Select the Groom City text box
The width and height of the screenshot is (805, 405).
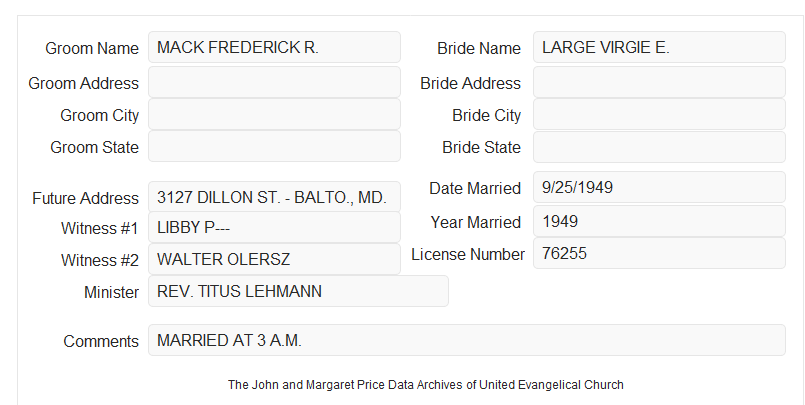pos(274,114)
